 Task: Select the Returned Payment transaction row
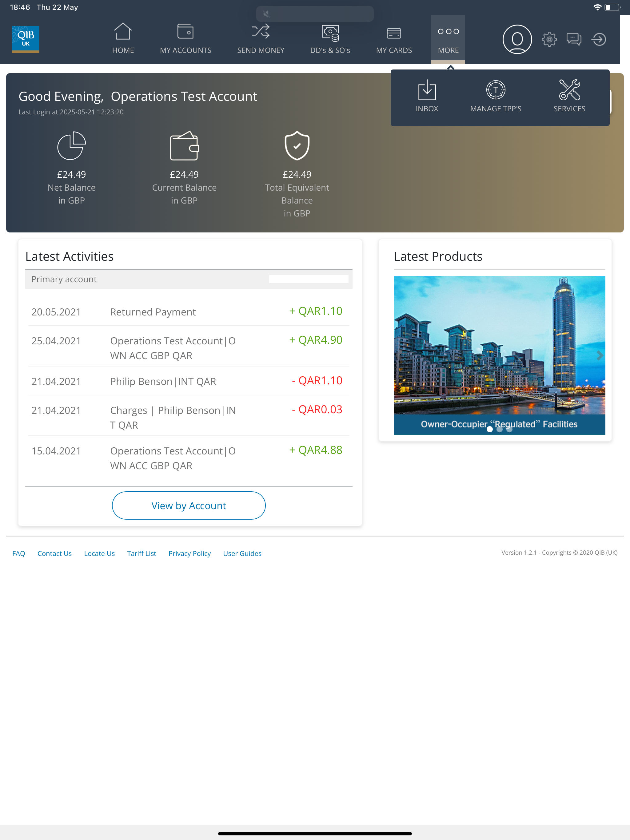point(189,311)
